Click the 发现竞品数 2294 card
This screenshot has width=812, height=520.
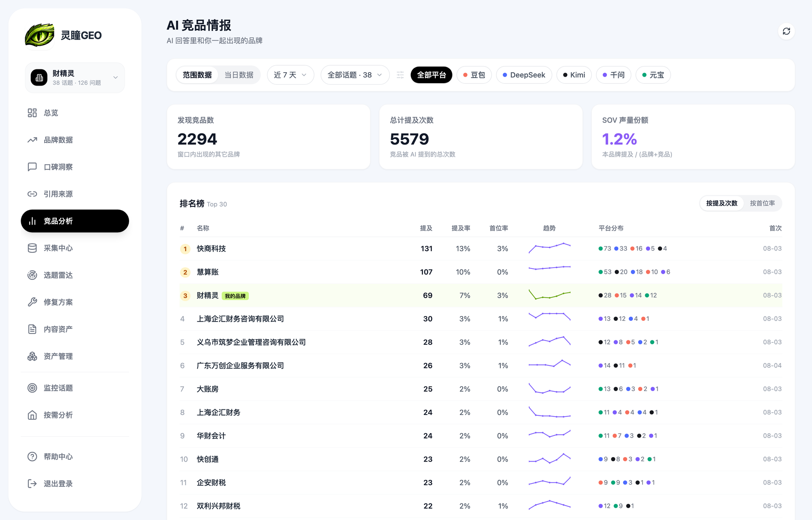(x=268, y=137)
